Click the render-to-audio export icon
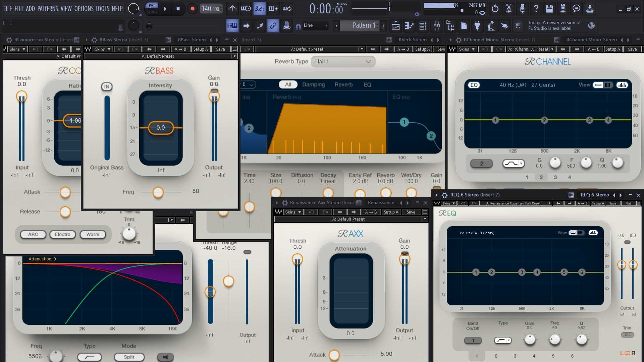This screenshot has width=644, height=362. pyautogui.click(x=563, y=9)
